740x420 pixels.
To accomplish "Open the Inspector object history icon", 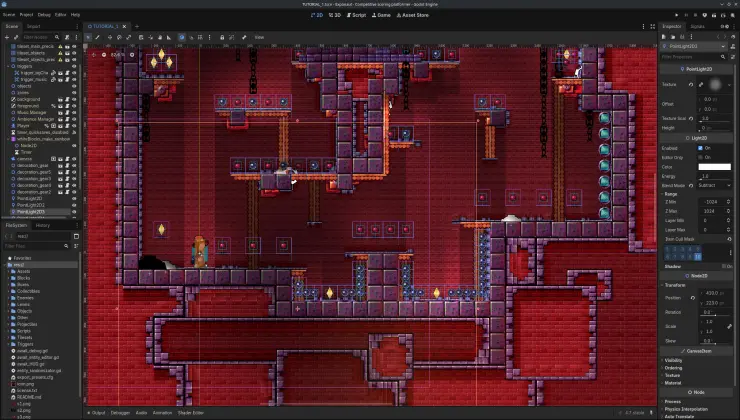I will 733,36.
